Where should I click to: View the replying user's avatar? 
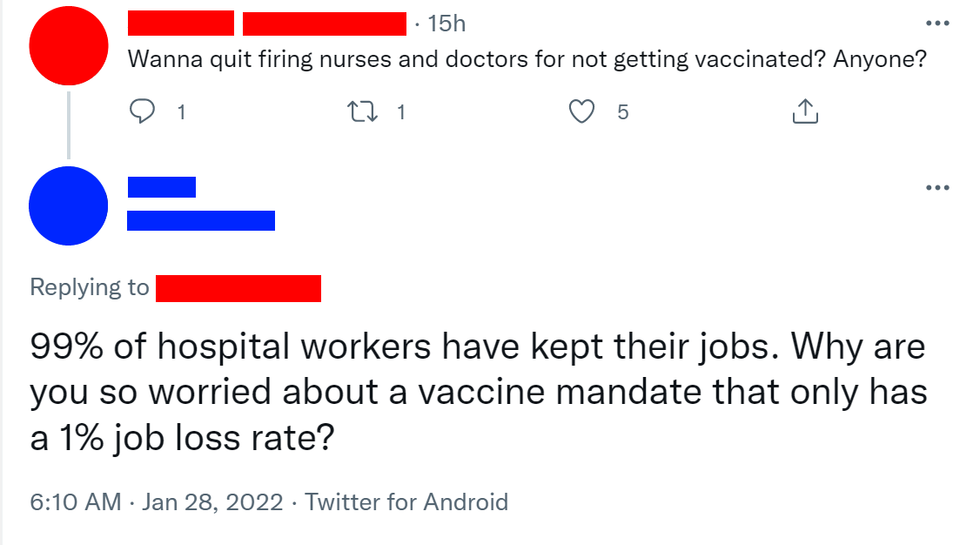(68, 205)
